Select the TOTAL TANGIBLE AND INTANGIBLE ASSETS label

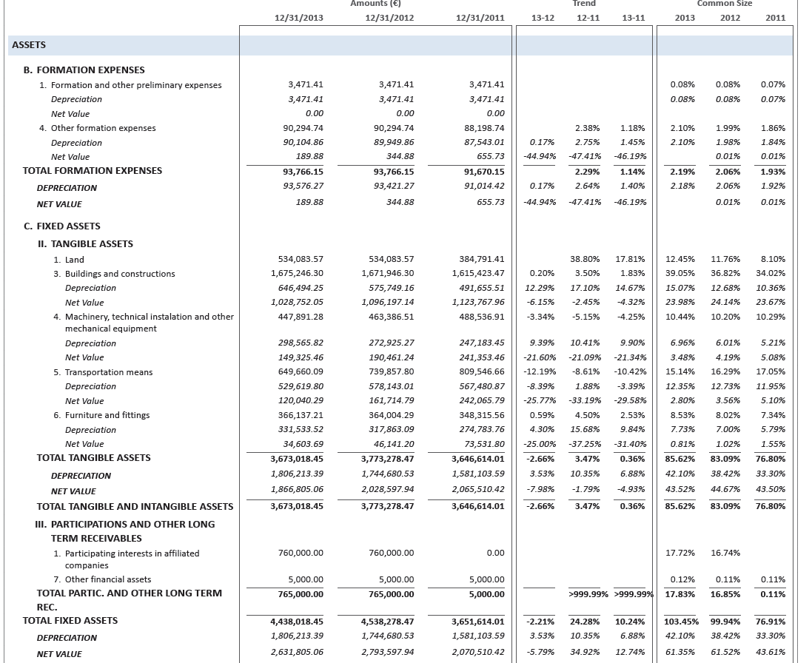click(135, 507)
